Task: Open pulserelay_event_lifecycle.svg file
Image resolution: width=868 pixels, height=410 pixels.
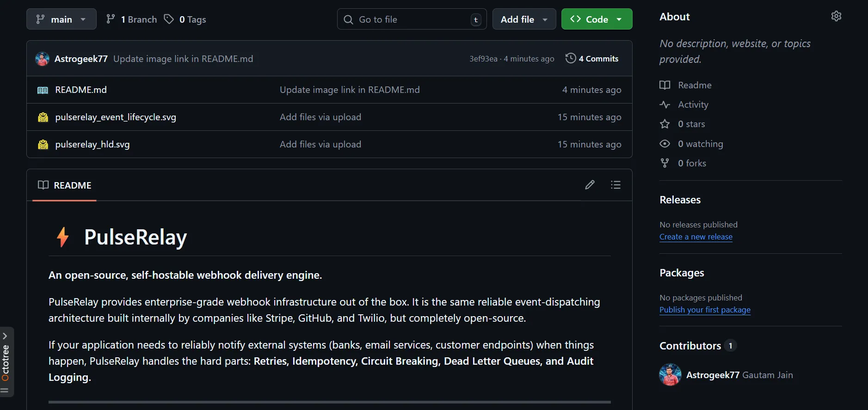Action: point(116,117)
